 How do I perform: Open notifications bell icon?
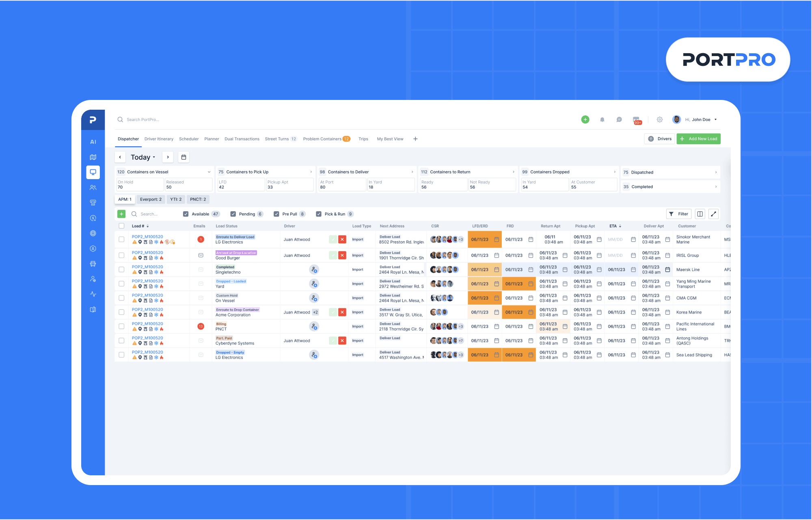pos(602,119)
